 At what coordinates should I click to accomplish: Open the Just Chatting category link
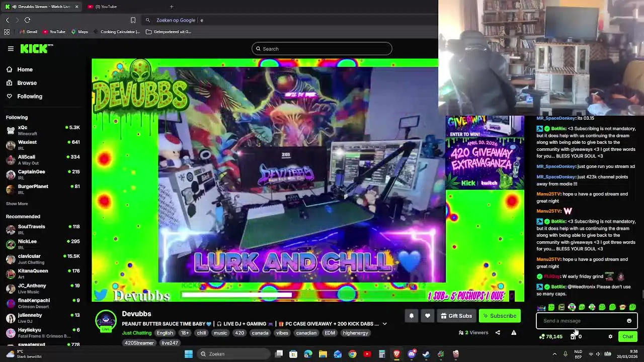tap(136, 333)
